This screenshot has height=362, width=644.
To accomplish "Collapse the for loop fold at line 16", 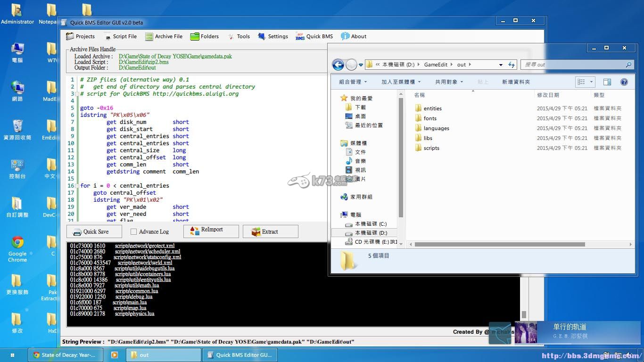I will click(x=77, y=186).
